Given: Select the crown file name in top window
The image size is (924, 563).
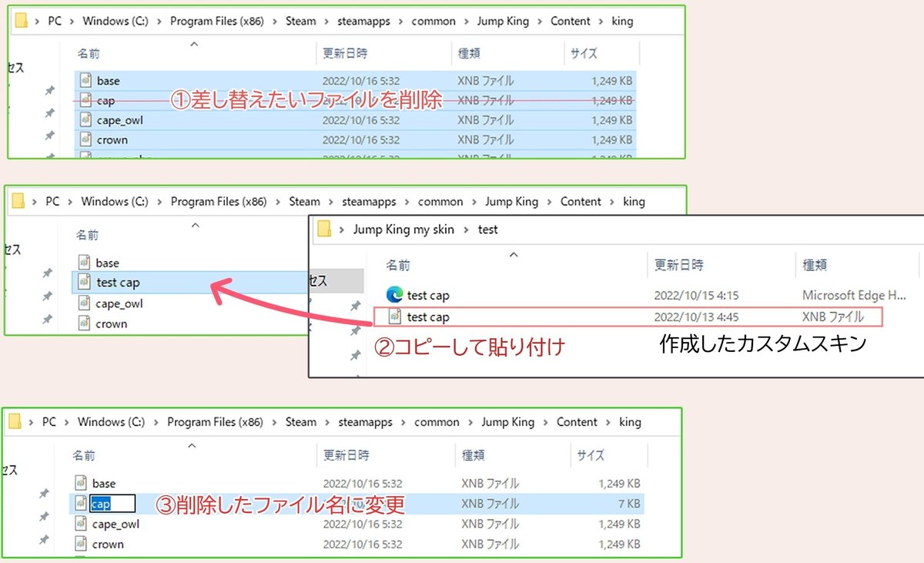Looking at the screenshot, I should tap(112, 140).
